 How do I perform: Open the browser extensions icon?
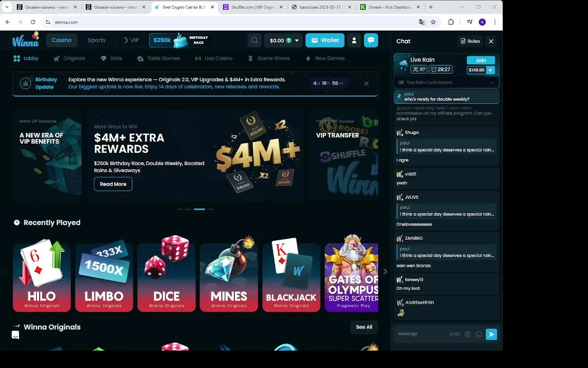coord(451,22)
